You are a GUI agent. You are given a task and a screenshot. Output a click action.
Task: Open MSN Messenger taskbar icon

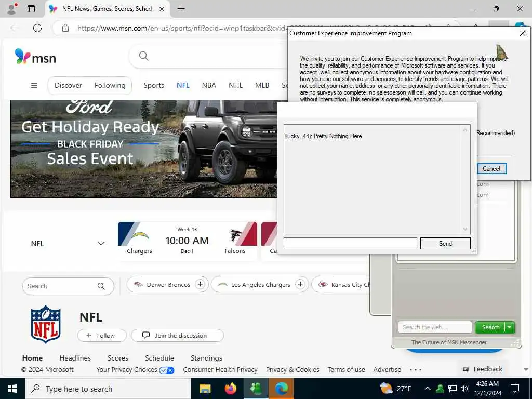[256, 389]
